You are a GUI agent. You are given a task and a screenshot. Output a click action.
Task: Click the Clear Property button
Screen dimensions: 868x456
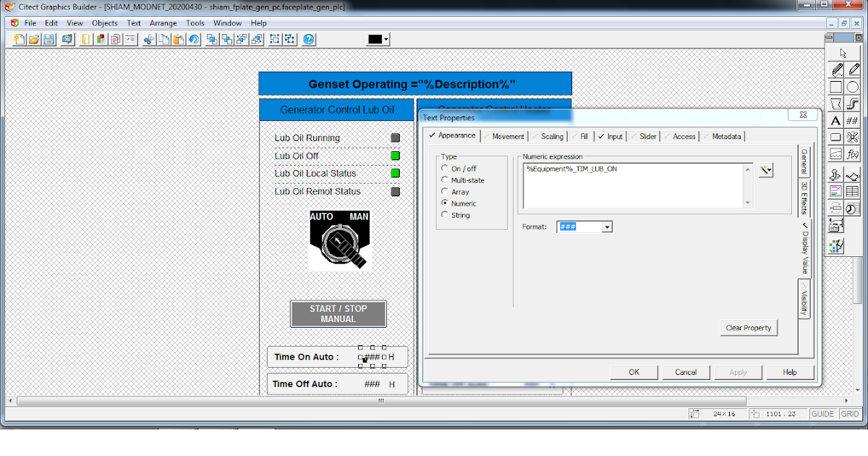click(749, 328)
